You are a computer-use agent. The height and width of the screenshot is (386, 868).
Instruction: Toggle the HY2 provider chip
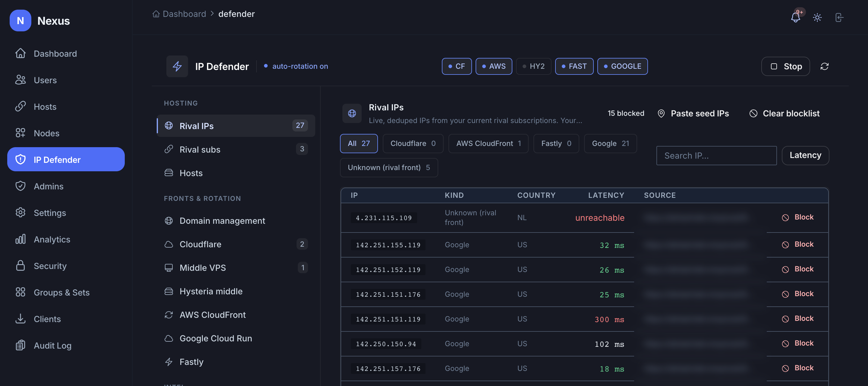pyautogui.click(x=533, y=66)
